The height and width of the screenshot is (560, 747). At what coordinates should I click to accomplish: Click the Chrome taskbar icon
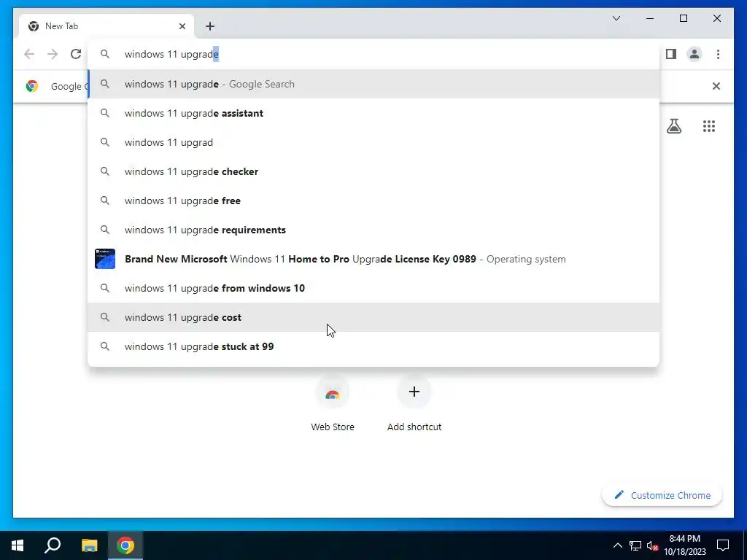tap(125, 545)
